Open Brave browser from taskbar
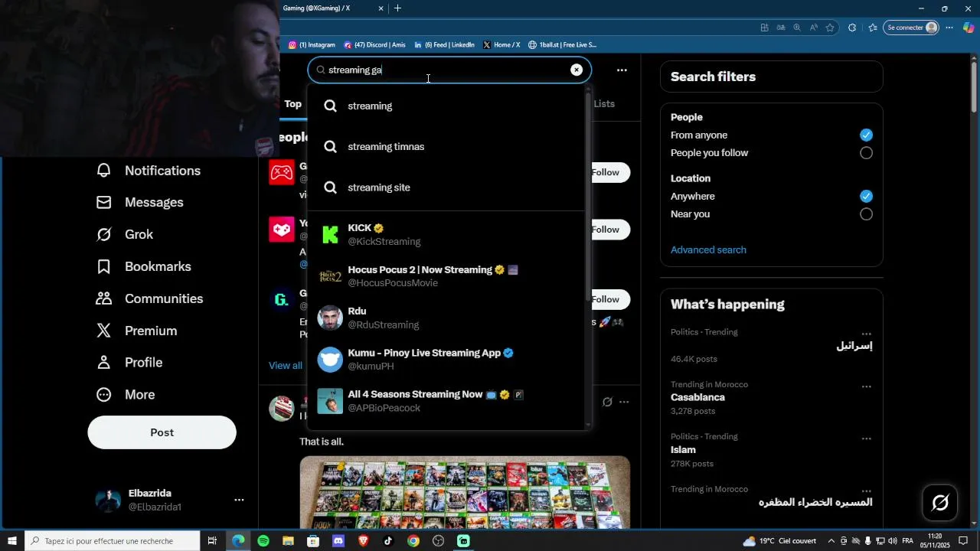 pyautogui.click(x=363, y=541)
